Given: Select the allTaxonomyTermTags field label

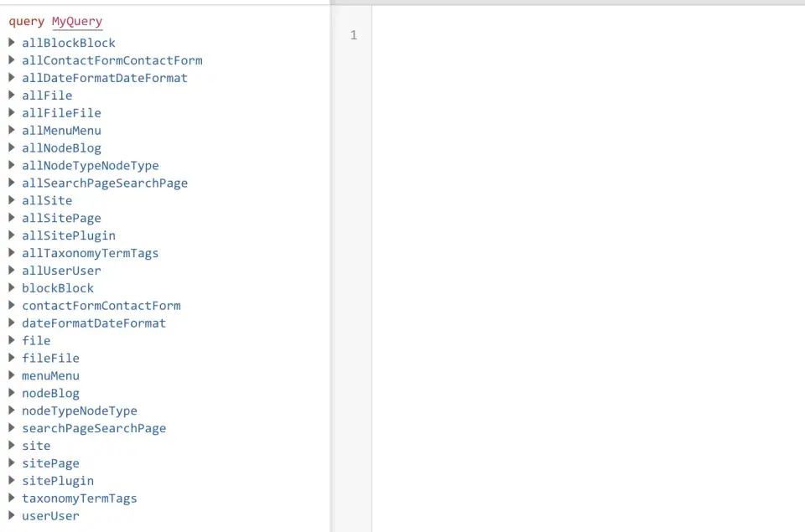Looking at the screenshot, I should point(90,253).
